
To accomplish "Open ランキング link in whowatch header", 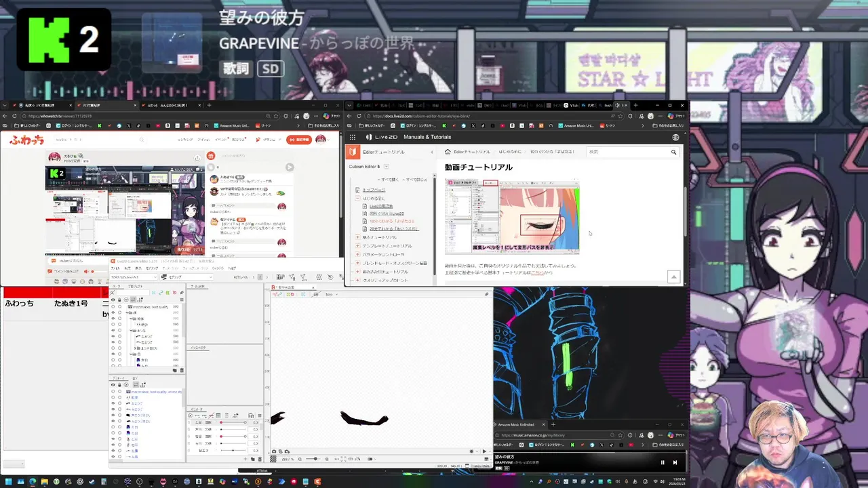I will click(x=185, y=140).
